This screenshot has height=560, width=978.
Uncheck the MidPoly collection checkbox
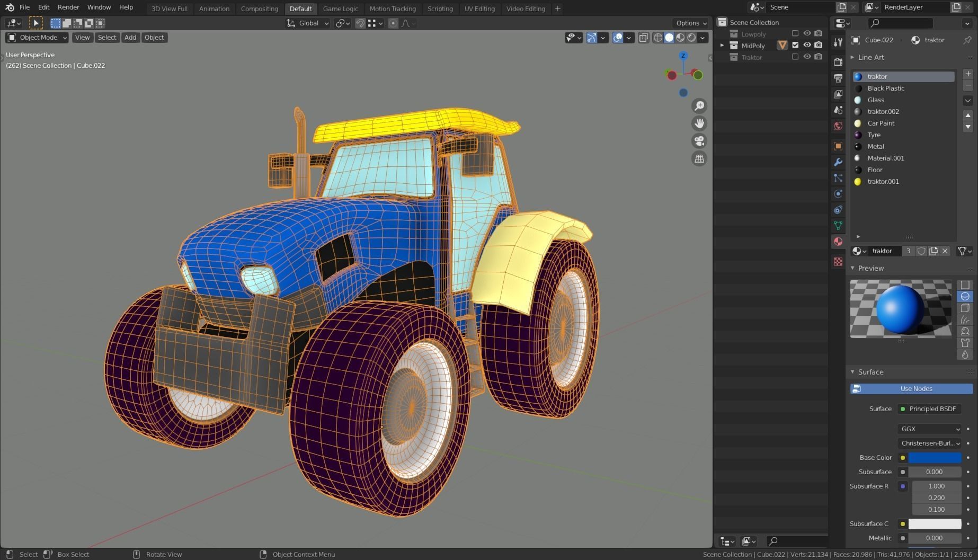click(795, 45)
